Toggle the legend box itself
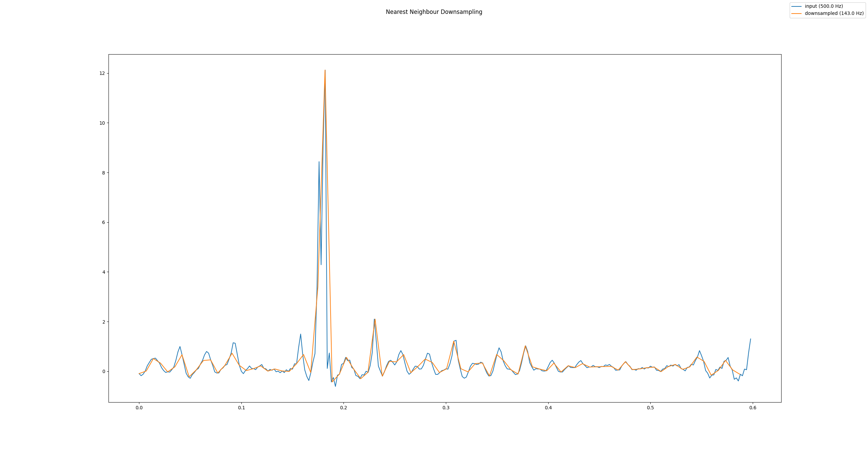Screen dimensions: 868x452 point(827,9)
